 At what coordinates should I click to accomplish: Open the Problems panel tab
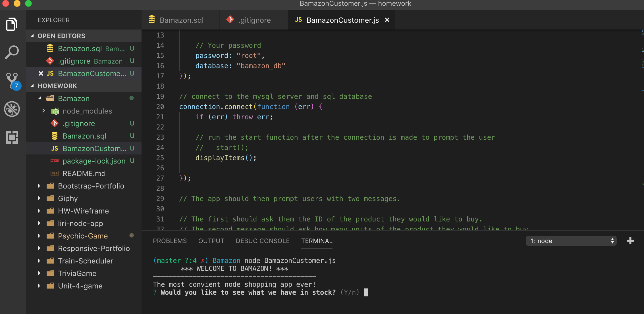(x=170, y=241)
